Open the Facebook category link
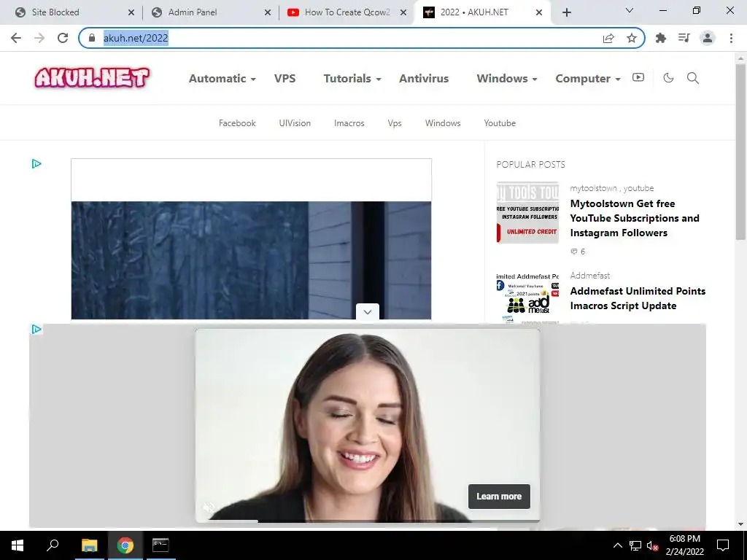 (237, 123)
